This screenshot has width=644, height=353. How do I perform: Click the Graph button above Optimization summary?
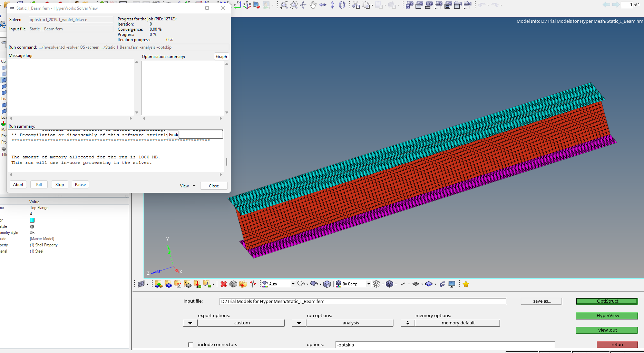tap(221, 56)
